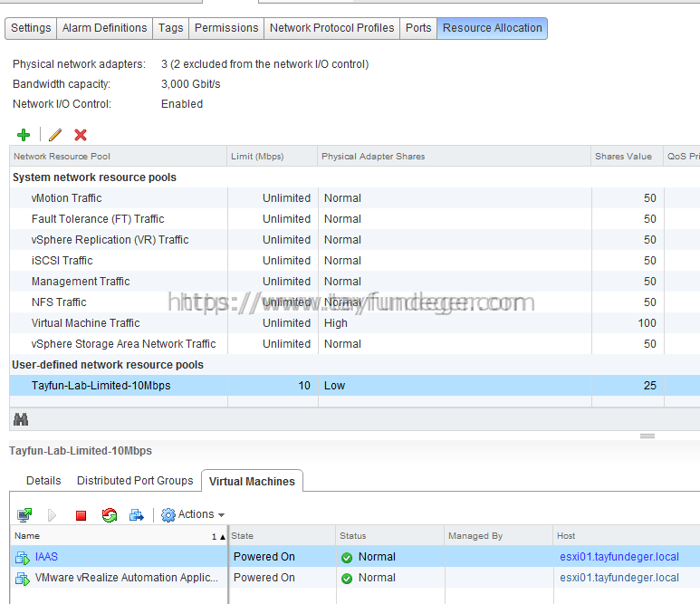
Task: Click the binoculars find icon
Action: coord(21,419)
